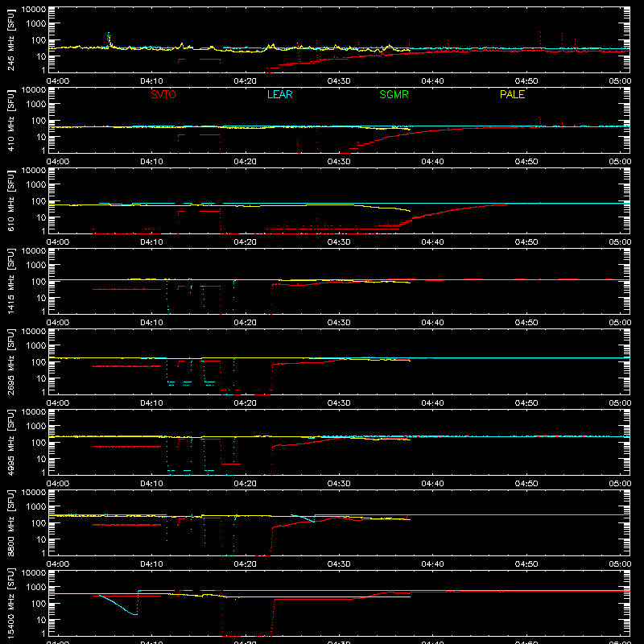Click the 04:20 tick under the 410 MHz panel
This screenshot has width=644, height=644.
[x=246, y=162]
